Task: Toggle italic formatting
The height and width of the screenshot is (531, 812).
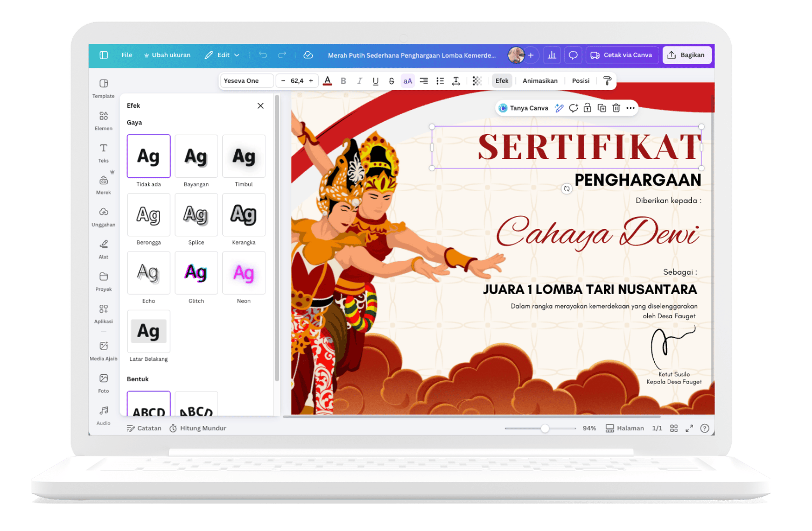Action: [x=359, y=81]
